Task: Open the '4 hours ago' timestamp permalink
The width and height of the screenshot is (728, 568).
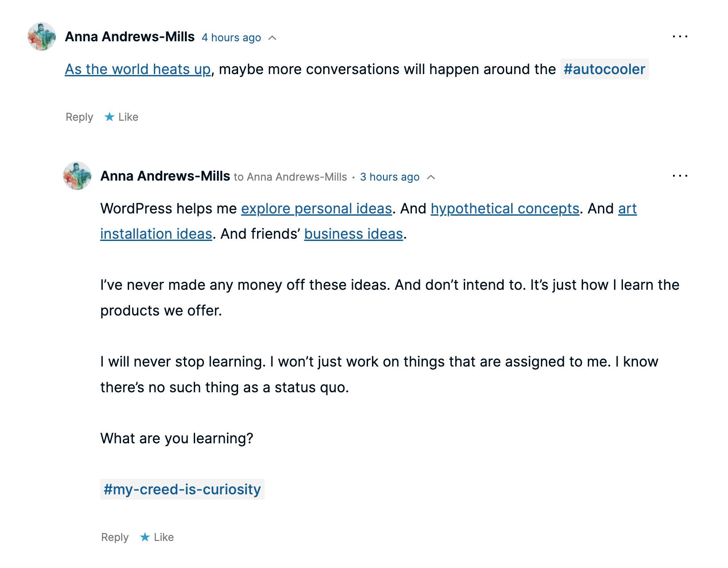Action: pyautogui.click(x=231, y=38)
